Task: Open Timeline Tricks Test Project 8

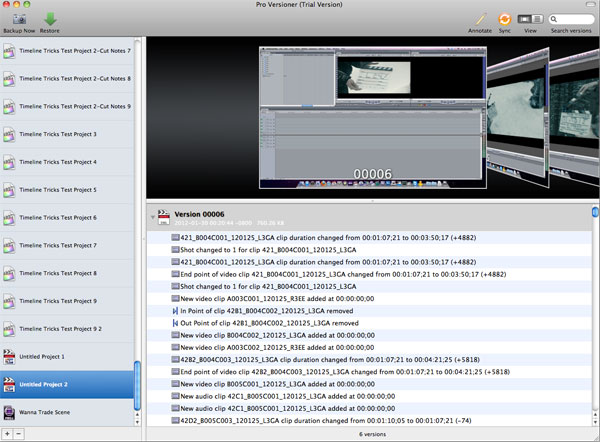Action: pos(67,273)
